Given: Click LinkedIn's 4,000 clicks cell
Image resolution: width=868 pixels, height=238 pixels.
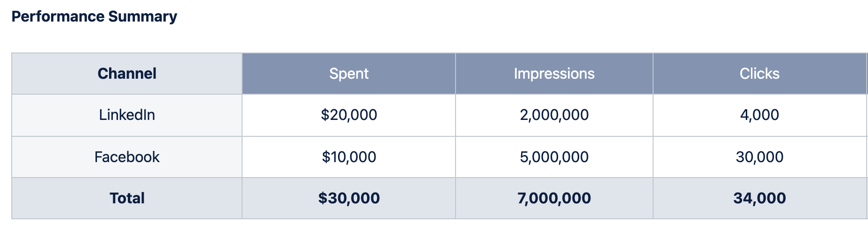Looking at the screenshot, I should pyautogui.click(x=759, y=115).
